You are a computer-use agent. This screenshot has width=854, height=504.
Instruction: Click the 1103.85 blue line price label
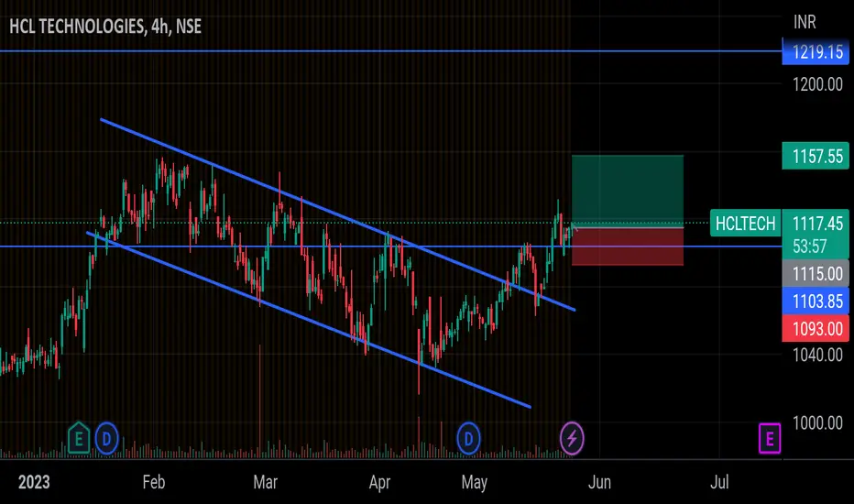816,301
